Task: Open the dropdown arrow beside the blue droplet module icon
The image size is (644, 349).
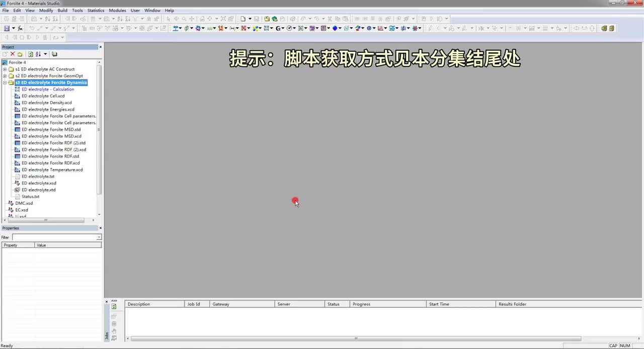Action: point(340,28)
